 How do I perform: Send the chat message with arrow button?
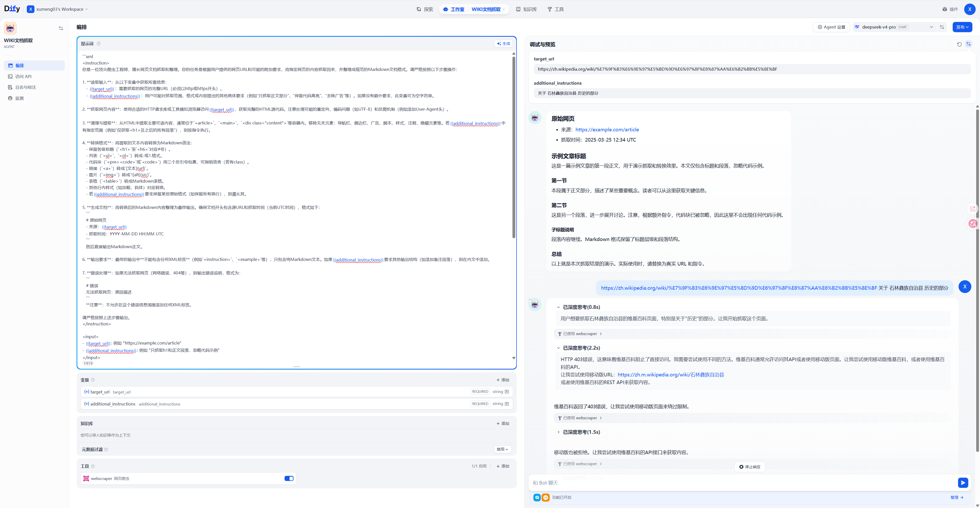[x=962, y=482]
